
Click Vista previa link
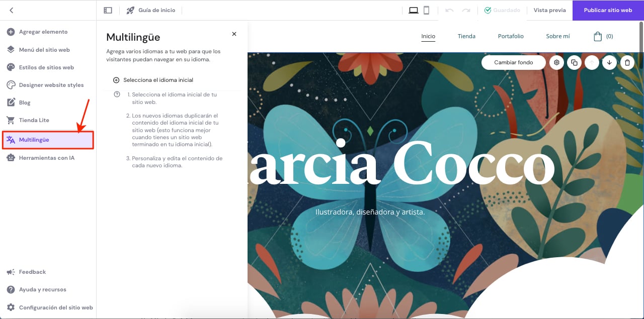click(x=549, y=10)
